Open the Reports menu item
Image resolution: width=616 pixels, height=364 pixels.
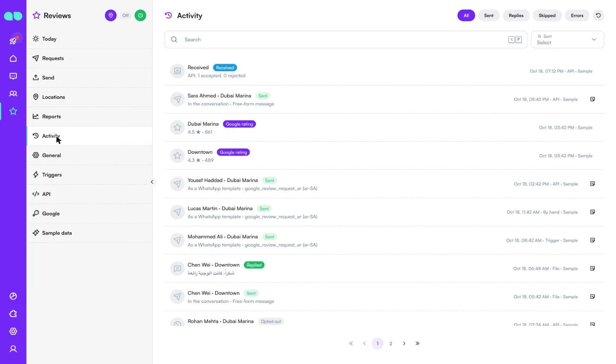point(89,117)
